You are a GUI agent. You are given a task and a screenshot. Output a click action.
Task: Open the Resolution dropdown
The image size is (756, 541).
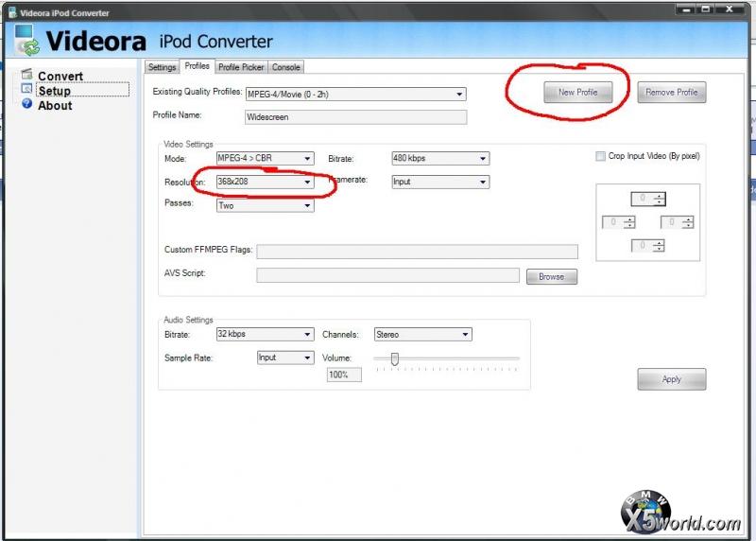pos(266,182)
